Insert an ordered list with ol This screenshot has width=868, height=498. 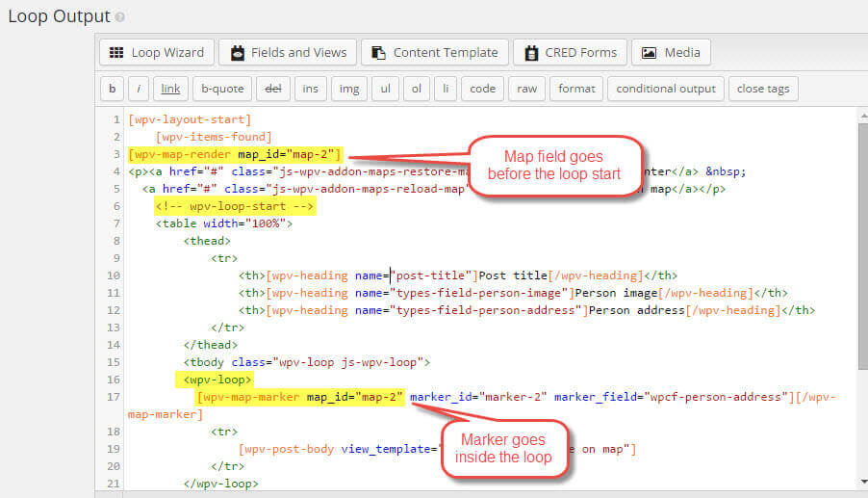pyautogui.click(x=417, y=89)
